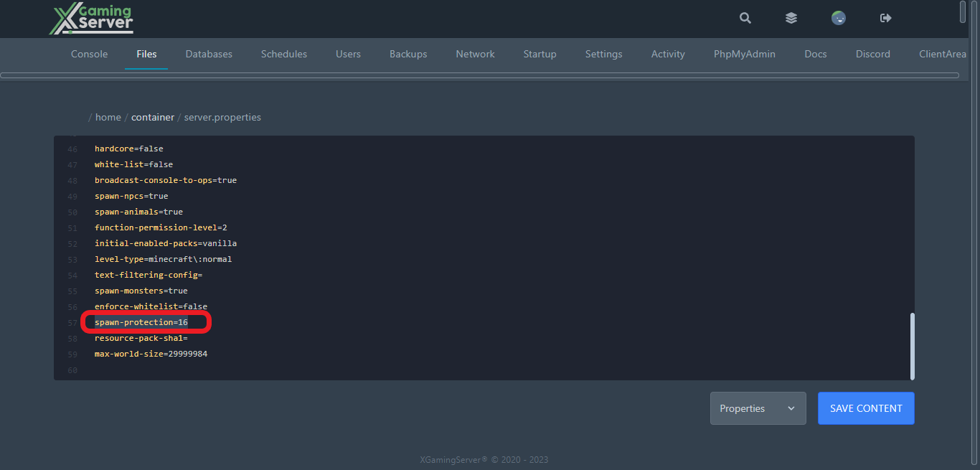Select the Files tab
The width and height of the screenshot is (980, 470).
coord(146,54)
